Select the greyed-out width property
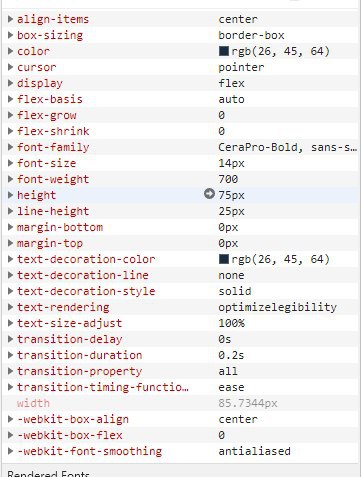 pos(33,403)
